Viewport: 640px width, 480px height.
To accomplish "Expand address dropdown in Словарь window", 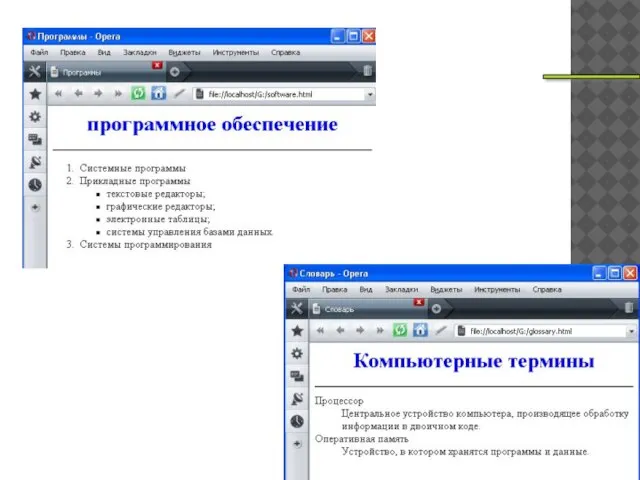I will (x=631, y=331).
